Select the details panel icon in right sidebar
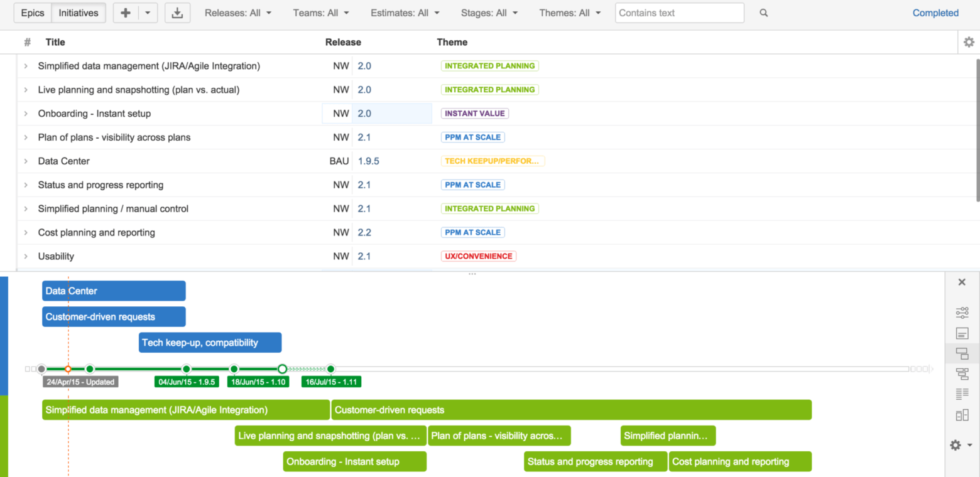980x477 pixels. [962, 333]
